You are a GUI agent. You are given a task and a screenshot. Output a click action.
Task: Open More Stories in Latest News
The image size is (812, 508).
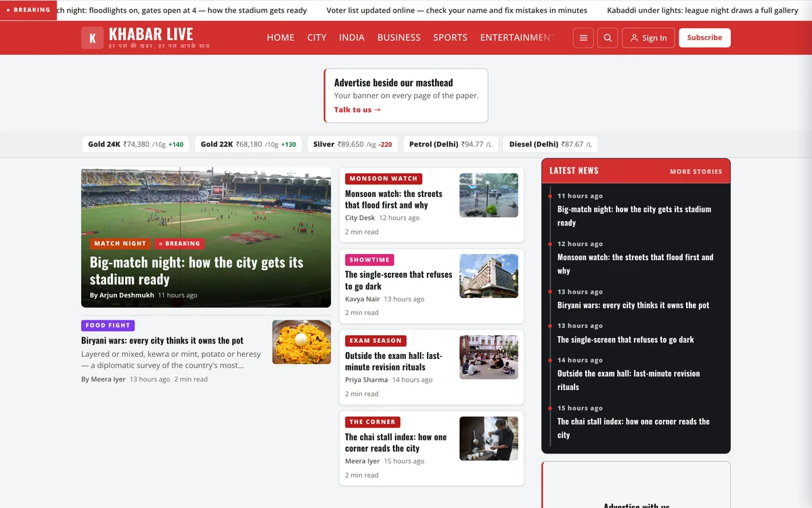click(x=696, y=171)
